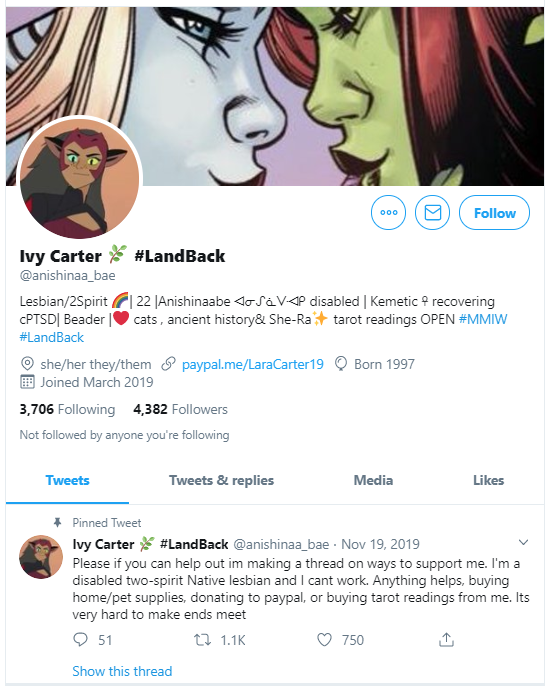Select the Tweets tab
Image resolution: width=551 pixels, height=686 pixels.
pyautogui.click(x=67, y=480)
